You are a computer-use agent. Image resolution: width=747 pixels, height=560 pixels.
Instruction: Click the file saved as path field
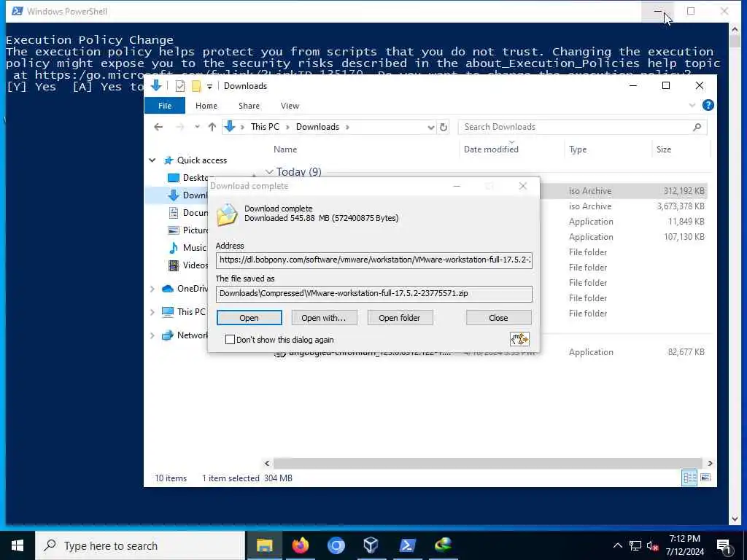(x=374, y=294)
